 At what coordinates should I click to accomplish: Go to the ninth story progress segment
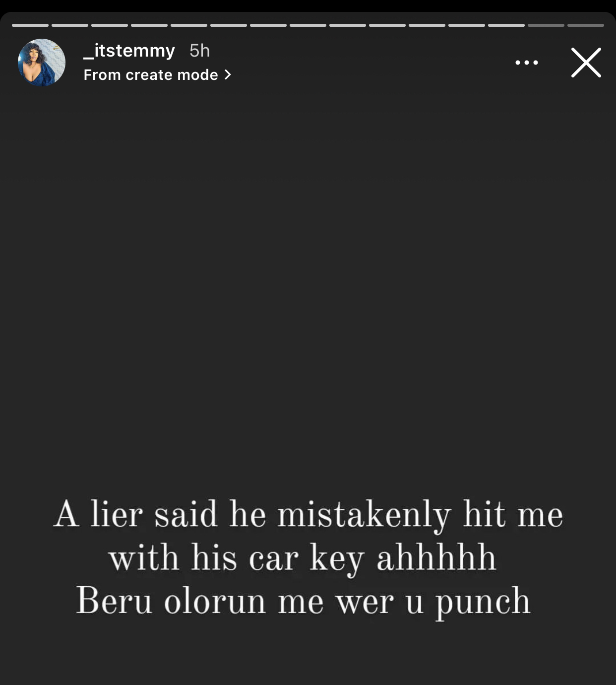pos(348,25)
